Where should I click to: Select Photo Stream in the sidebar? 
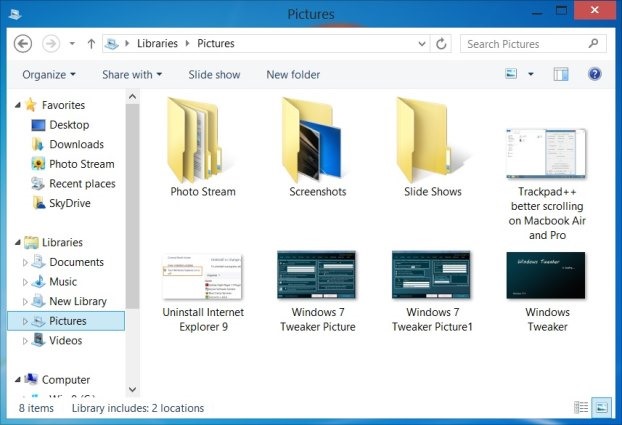coord(82,164)
